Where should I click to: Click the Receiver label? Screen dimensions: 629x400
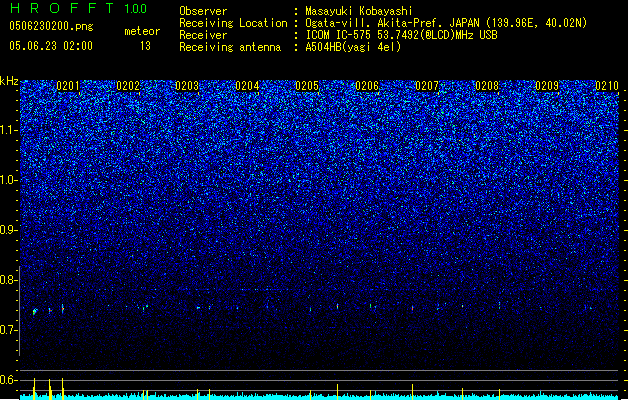click(x=203, y=35)
